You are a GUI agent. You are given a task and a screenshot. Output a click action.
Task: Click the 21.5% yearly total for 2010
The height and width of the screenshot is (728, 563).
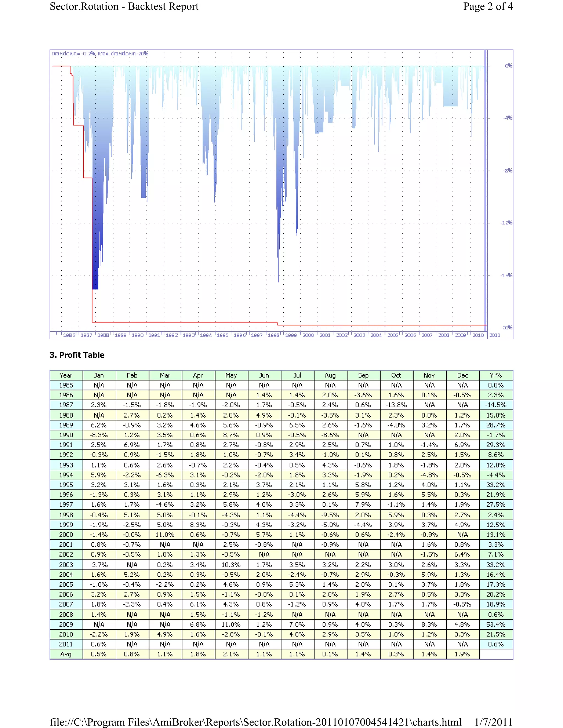tap(496, 634)
